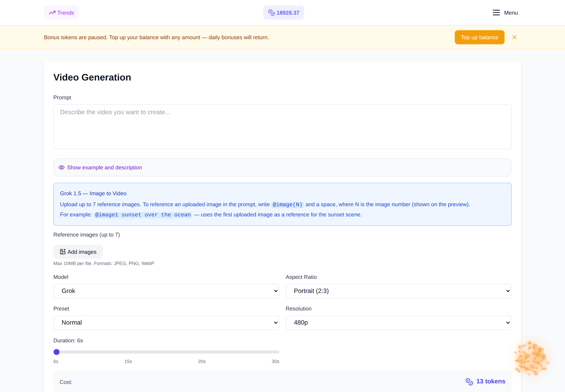The width and height of the screenshot is (565, 392).
Task: Click the 'Max 10MB per file' note
Action: coord(104,263)
